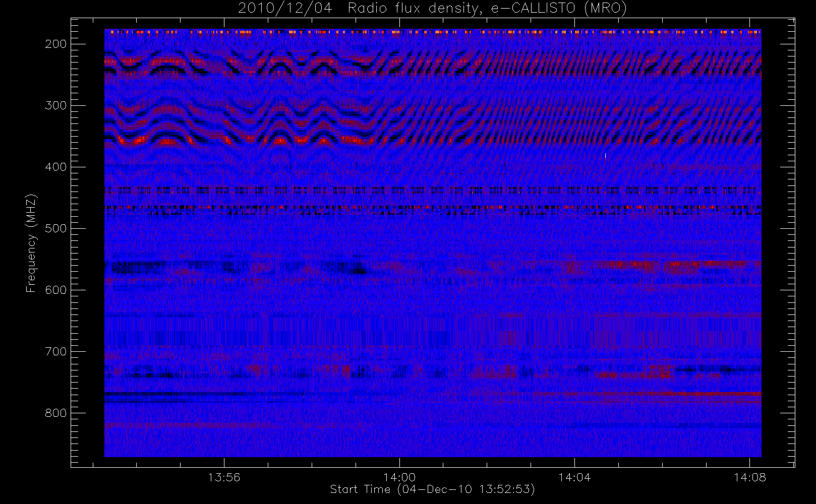Screen dimensions: 816x504
Task: Click the 'Start Time (04-Dec-10 13:52:53)' label
Action: [432, 489]
